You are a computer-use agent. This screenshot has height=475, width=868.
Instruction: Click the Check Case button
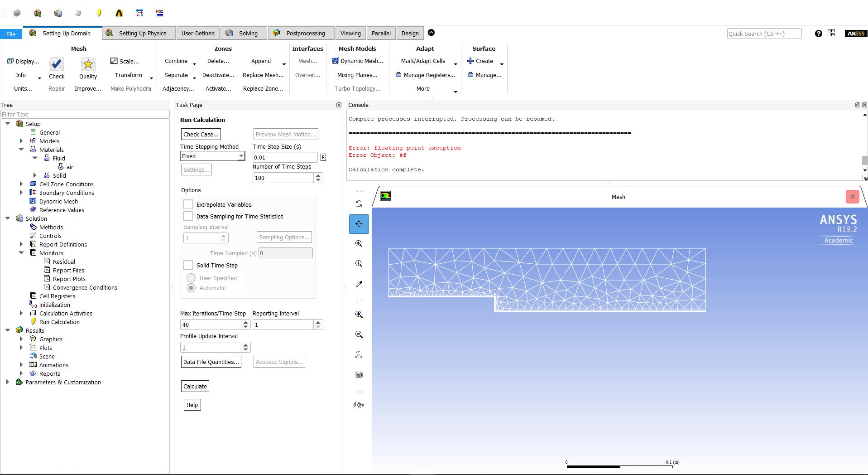click(201, 134)
